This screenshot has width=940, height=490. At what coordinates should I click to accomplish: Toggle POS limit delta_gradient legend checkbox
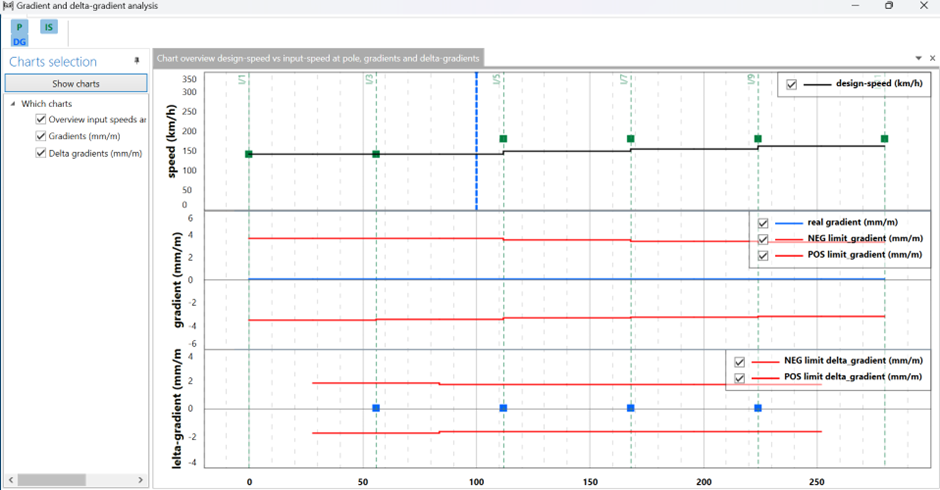click(x=740, y=378)
